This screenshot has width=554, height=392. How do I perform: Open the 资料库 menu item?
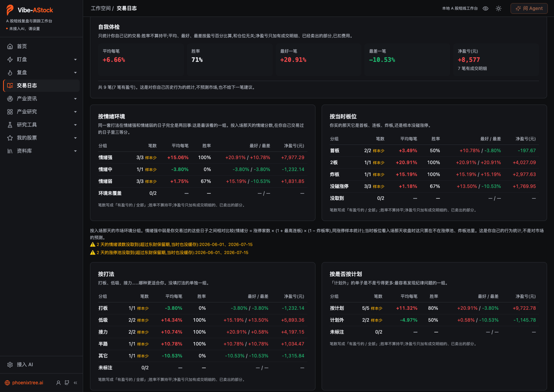[x=41, y=151]
